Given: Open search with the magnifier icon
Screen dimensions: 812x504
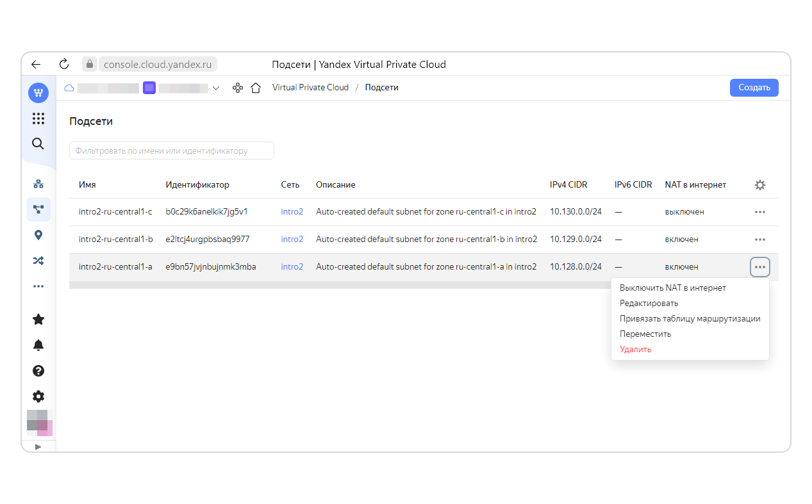Looking at the screenshot, I should pyautogui.click(x=38, y=143).
